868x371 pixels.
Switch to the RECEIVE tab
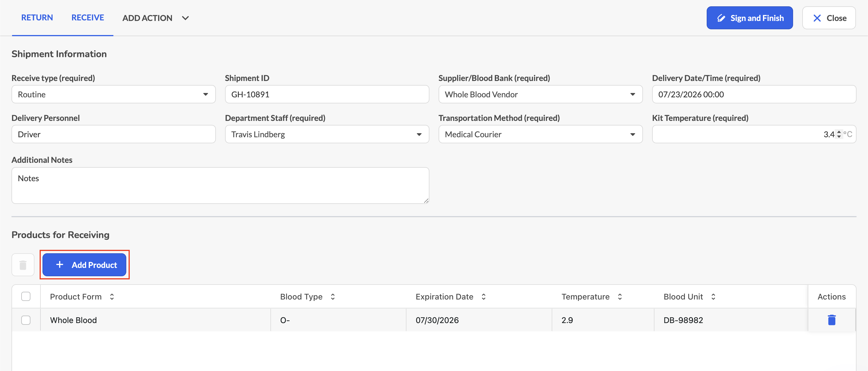(88, 18)
